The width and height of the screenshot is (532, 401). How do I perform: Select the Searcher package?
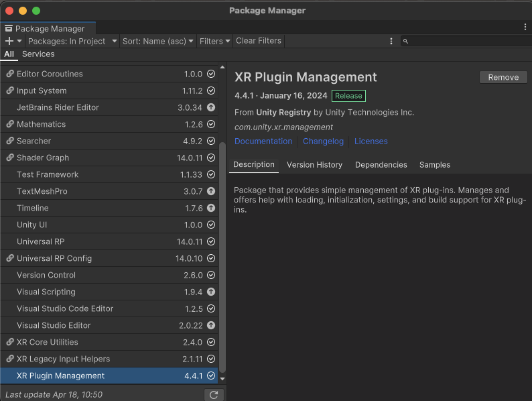(x=109, y=141)
